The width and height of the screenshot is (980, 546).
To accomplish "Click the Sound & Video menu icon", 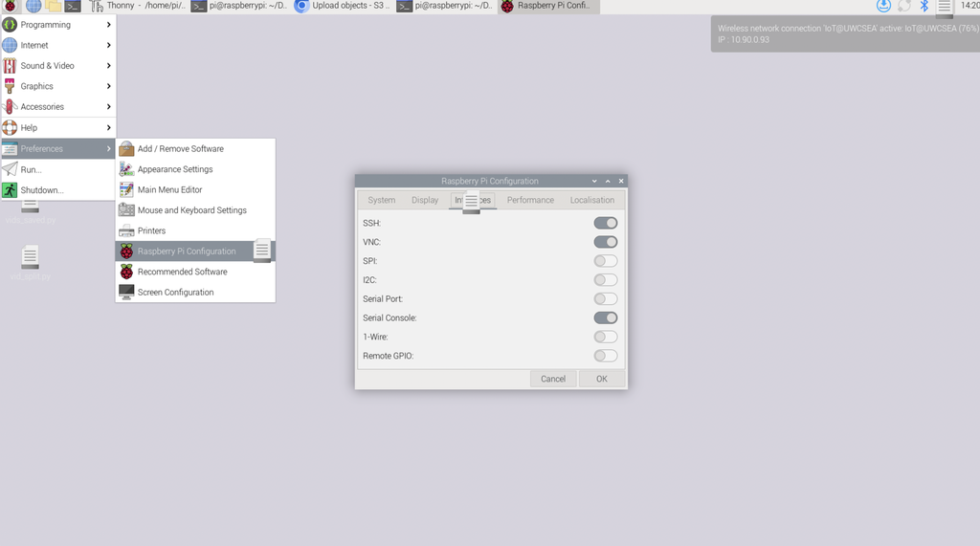I will click(10, 66).
